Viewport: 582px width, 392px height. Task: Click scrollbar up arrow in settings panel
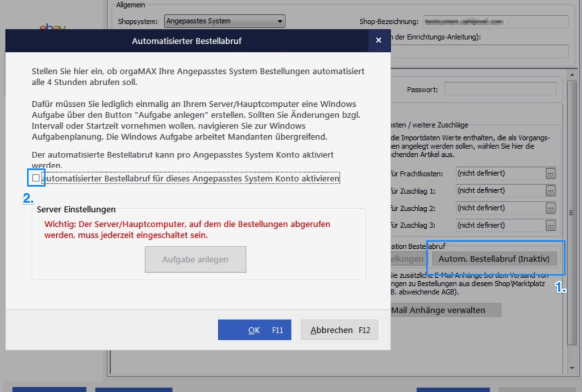(x=572, y=75)
